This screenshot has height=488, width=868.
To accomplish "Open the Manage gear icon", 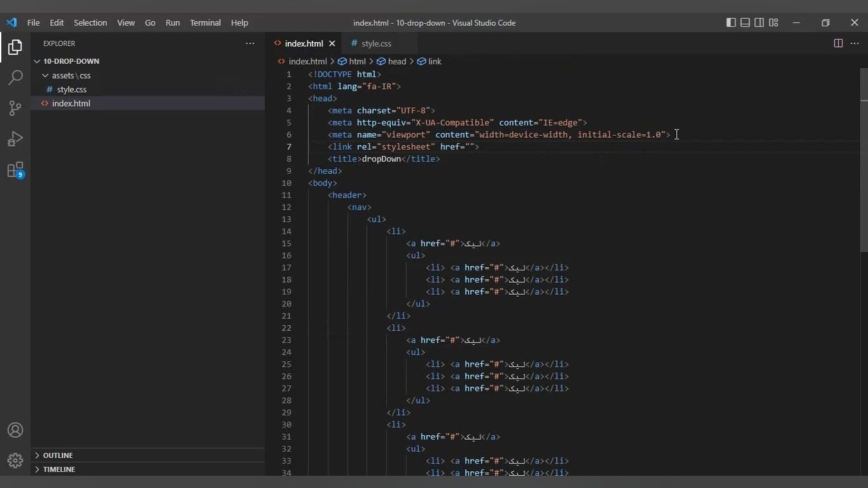I will point(15,460).
